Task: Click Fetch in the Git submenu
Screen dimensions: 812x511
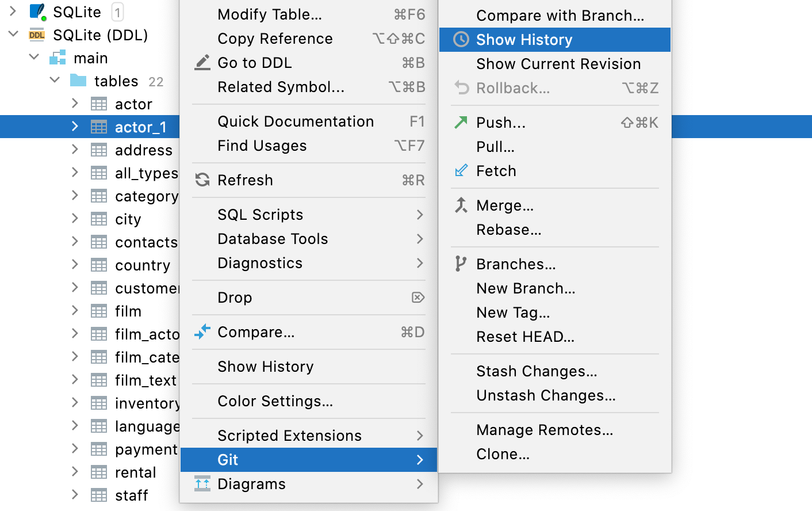Action: [x=495, y=170]
